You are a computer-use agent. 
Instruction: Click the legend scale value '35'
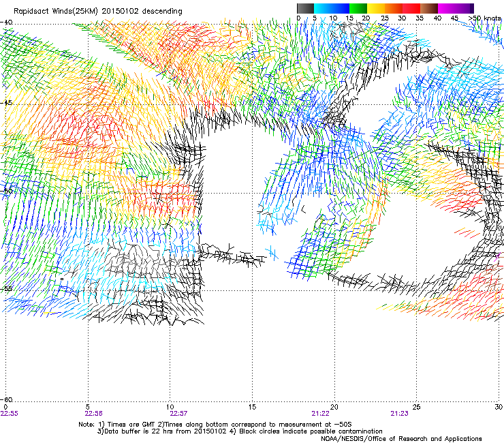click(x=420, y=18)
